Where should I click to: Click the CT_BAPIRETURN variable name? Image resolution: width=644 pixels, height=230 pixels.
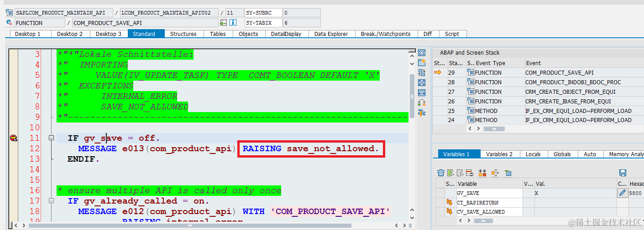[477, 203]
